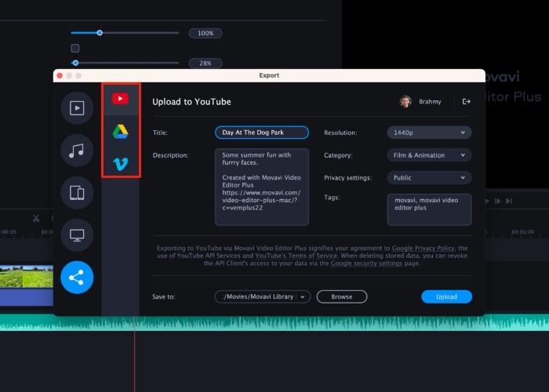Image resolution: width=549 pixels, height=392 pixels.
Task: Select the Vimeo upload option
Action: pyautogui.click(x=120, y=164)
